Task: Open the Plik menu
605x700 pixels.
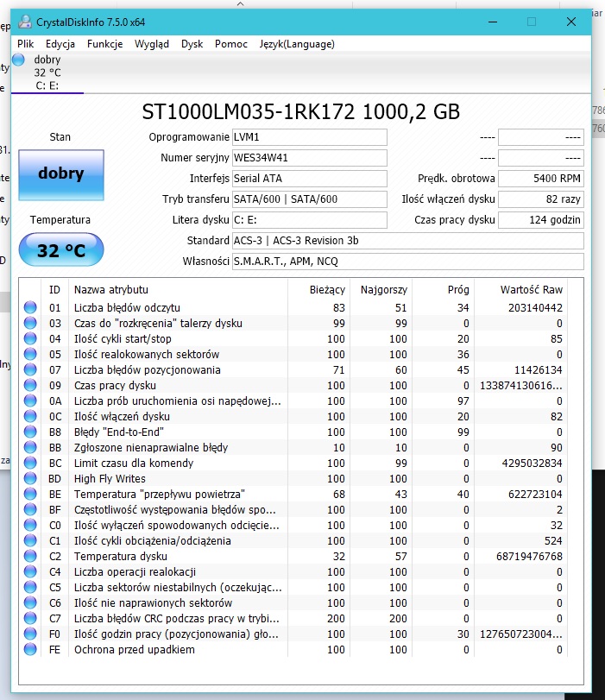Action: click(x=25, y=44)
